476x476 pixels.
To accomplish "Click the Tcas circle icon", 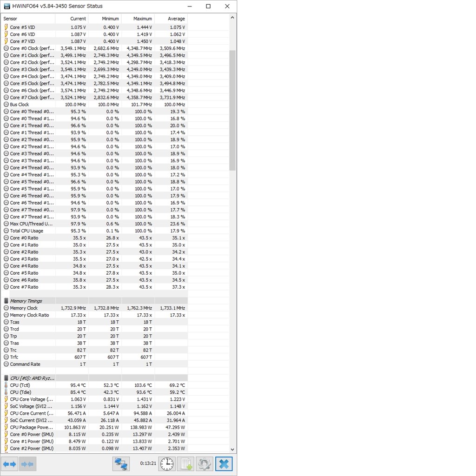I will point(6,322).
